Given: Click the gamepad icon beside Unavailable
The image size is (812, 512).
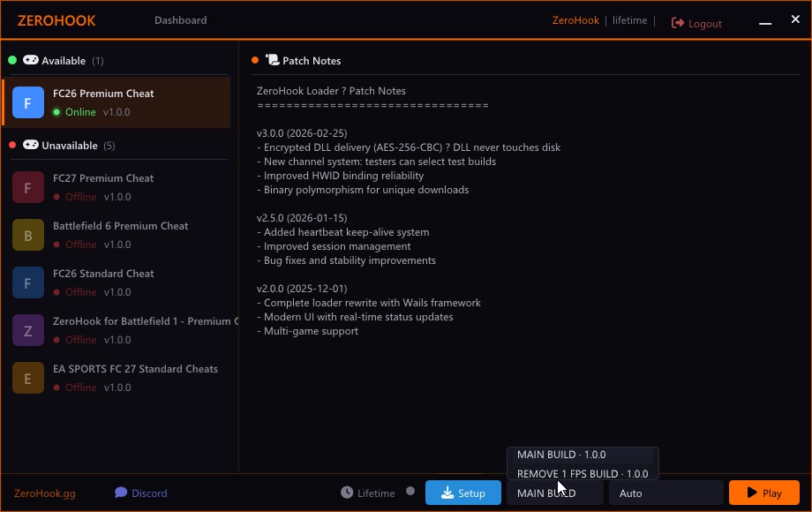Looking at the screenshot, I should (x=31, y=145).
